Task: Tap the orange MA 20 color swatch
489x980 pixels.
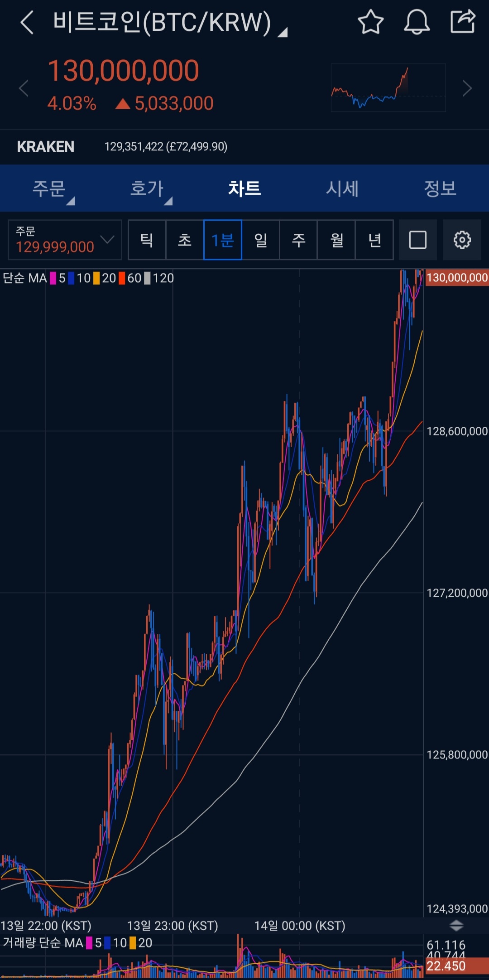Action: [96, 278]
